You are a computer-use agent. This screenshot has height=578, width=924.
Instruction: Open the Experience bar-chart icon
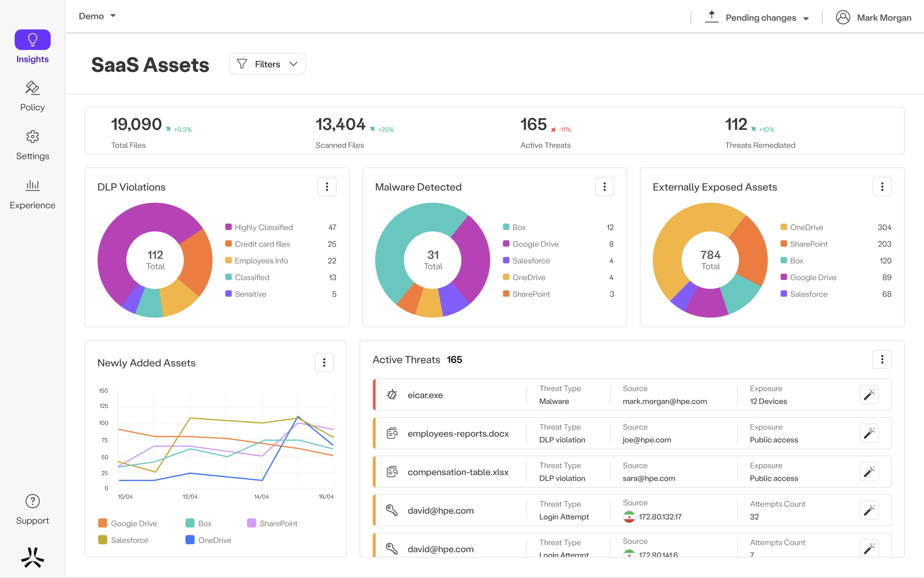coord(33,186)
